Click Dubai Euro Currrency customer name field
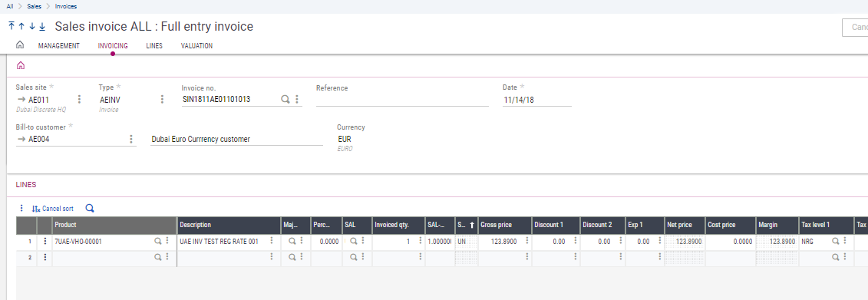Viewport: 868px width, 300px height. pyautogui.click(x=236, y=140)
